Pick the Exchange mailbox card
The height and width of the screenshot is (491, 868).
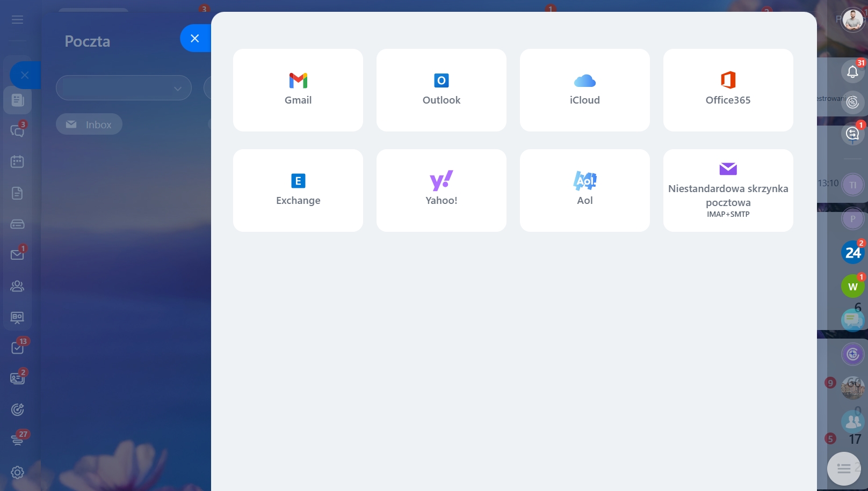click(298, 190)
